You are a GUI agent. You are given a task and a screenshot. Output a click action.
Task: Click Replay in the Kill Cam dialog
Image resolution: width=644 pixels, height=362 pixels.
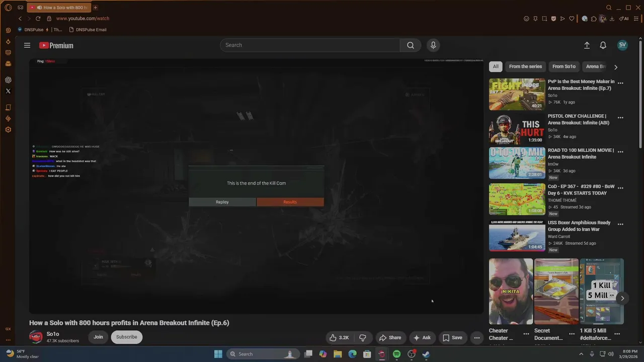click(x=222, y=202)
